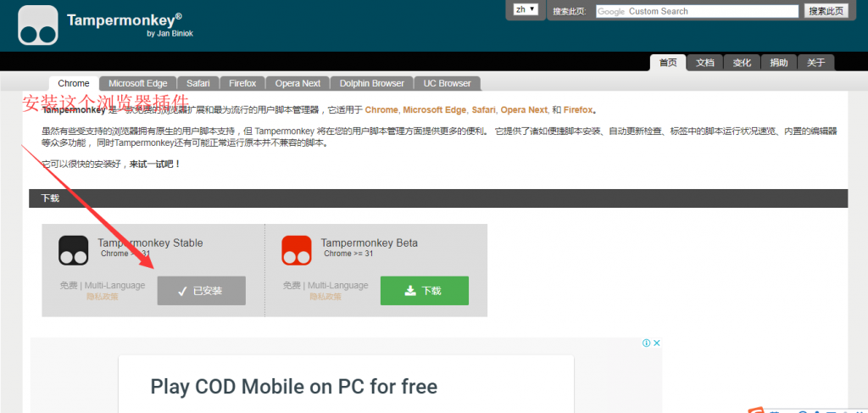Open 隐私政策 link under Tampermonkey Beta
Viewport: 868px width, 413px height.
325,297
